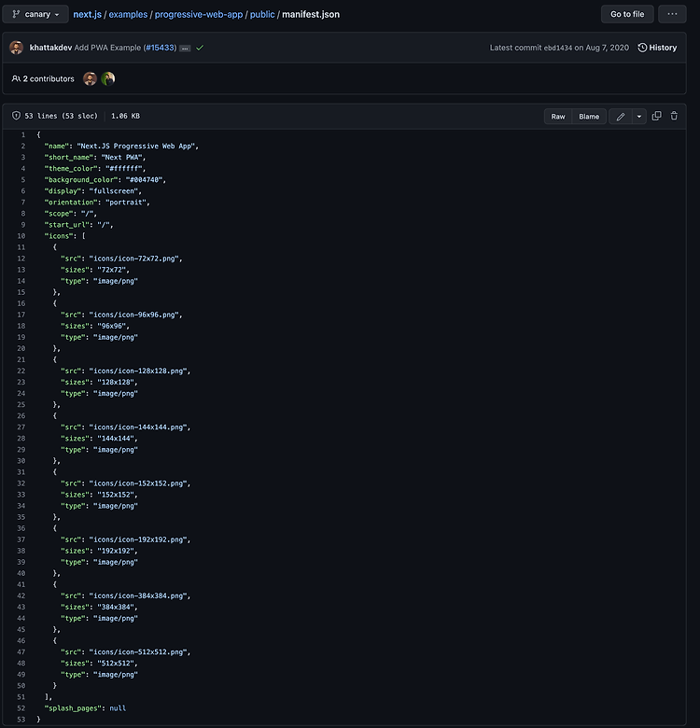Open the canary branch dropdown
Image resolution: width=700 pixels, height=728 pixels.
tap(35, 14)
